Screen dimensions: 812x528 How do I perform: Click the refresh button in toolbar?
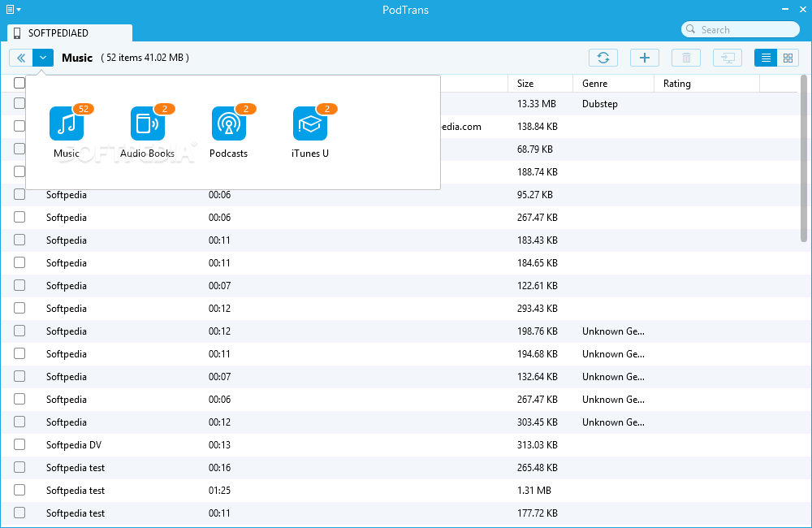603,58
